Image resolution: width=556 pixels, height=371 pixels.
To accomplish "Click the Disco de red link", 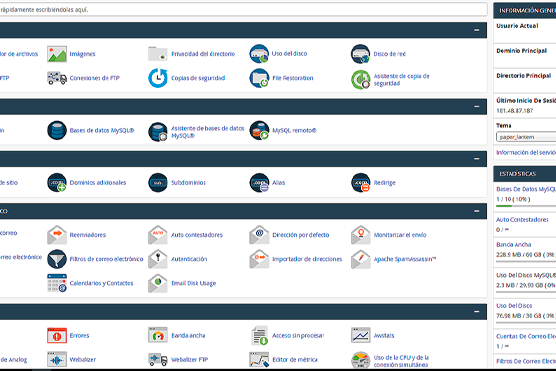I will pyautogui.click(x=389, y=54).
